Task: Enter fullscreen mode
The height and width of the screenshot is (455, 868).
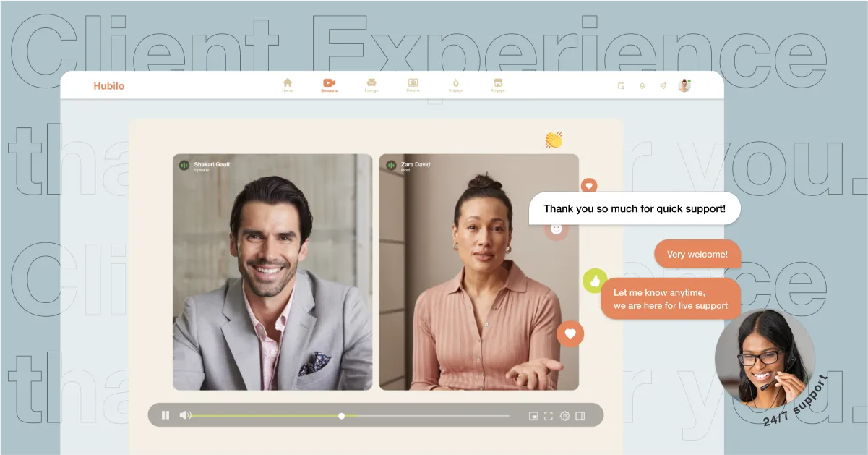Action: (549, 416)
